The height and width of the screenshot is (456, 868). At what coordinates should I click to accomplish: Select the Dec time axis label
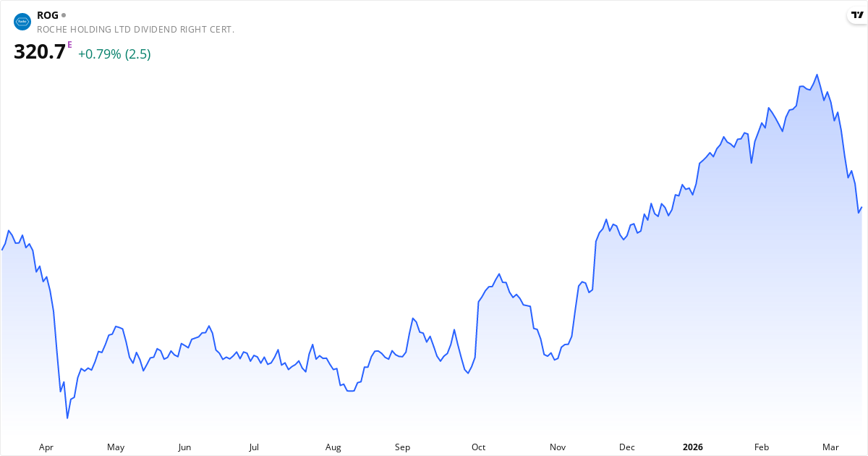coord(627,447)
